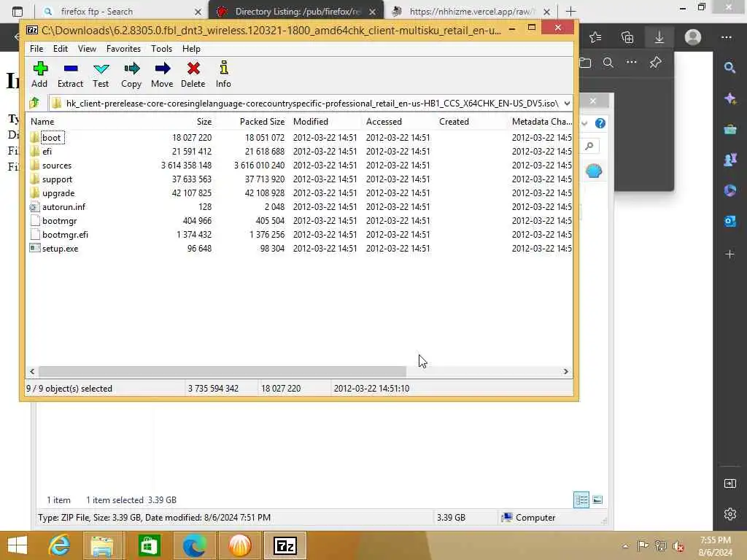Open the Edge sidebar Copilot sparkle icon

tap(729, 98)
